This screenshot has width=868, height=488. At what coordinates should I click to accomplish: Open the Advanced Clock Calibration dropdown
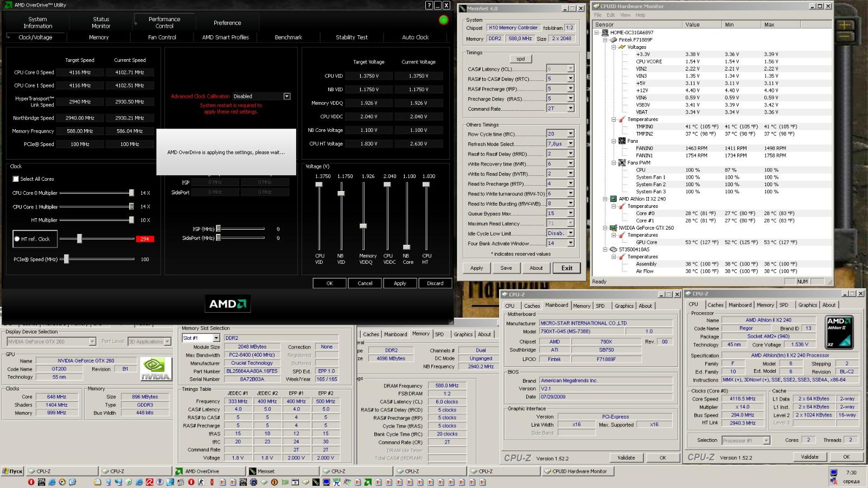pos(287,96)
